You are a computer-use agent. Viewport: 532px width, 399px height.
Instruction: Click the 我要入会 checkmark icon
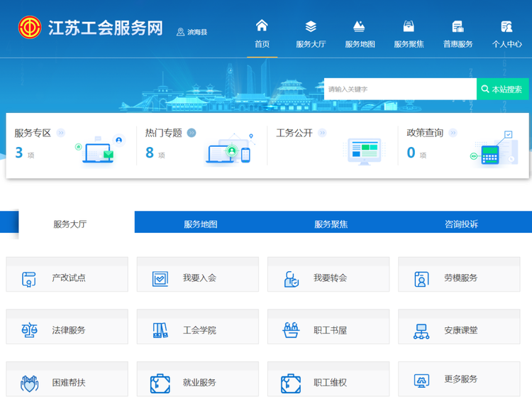tap(160, 279)
